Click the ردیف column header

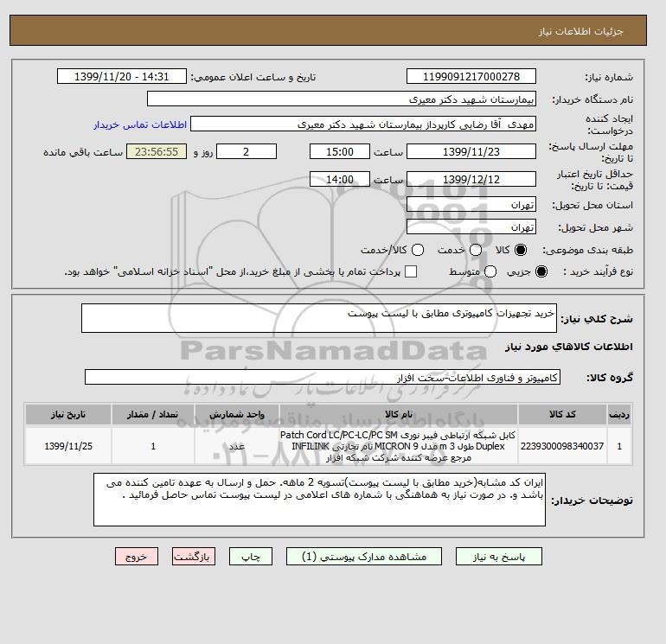(619, 414)
